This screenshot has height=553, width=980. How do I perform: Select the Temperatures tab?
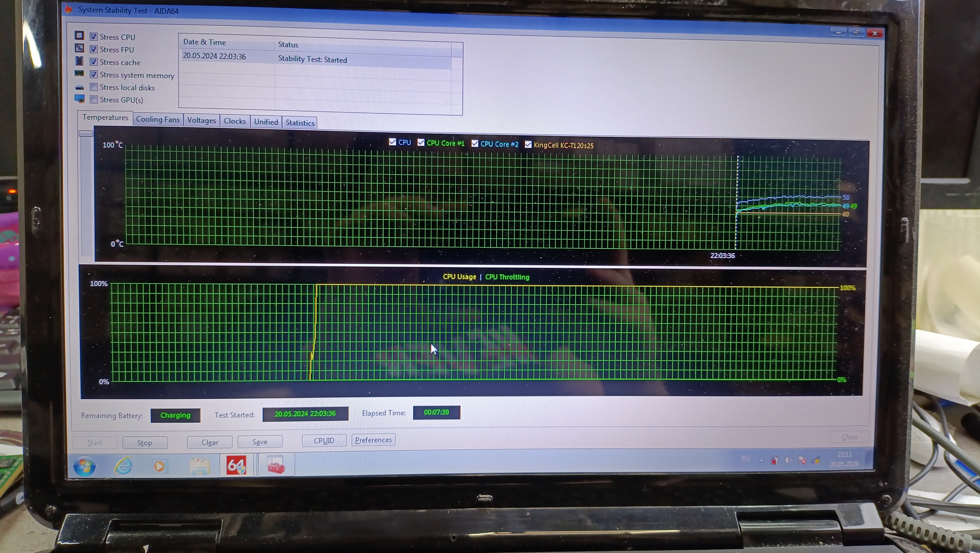click(x=105, y=117)
